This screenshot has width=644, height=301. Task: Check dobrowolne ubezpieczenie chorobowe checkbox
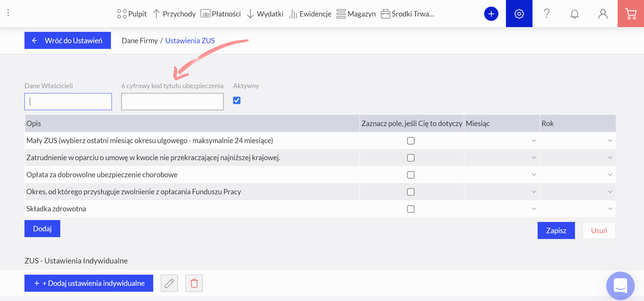411,175
